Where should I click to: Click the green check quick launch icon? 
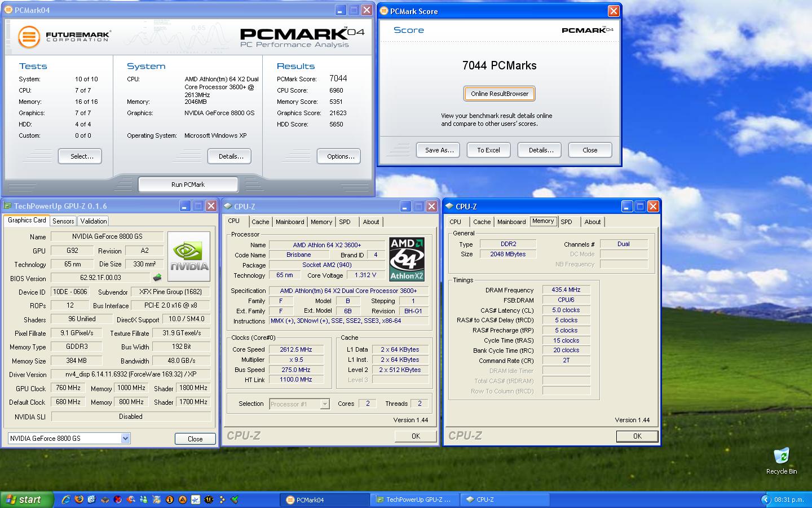point(235,500)
